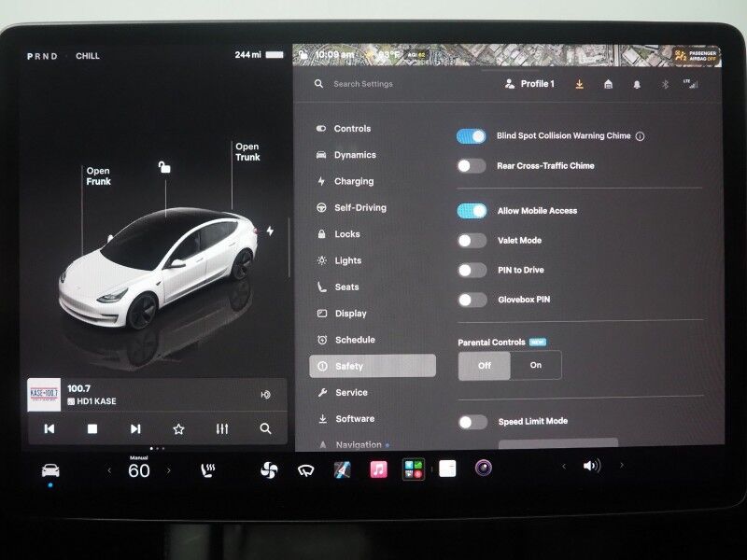Tap the lock icon in map status bar
The image size is (747, 560).
point(303,55)
